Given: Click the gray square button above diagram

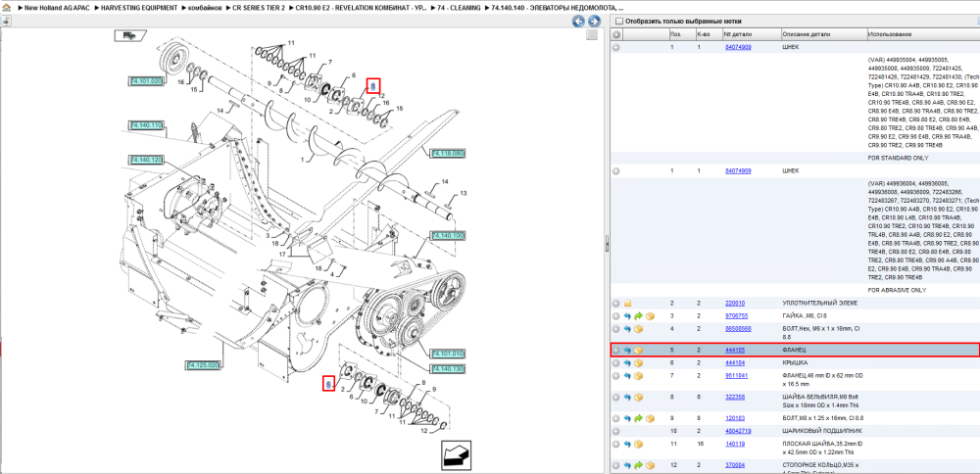Looking at the screenshot, I should [592, 35].
